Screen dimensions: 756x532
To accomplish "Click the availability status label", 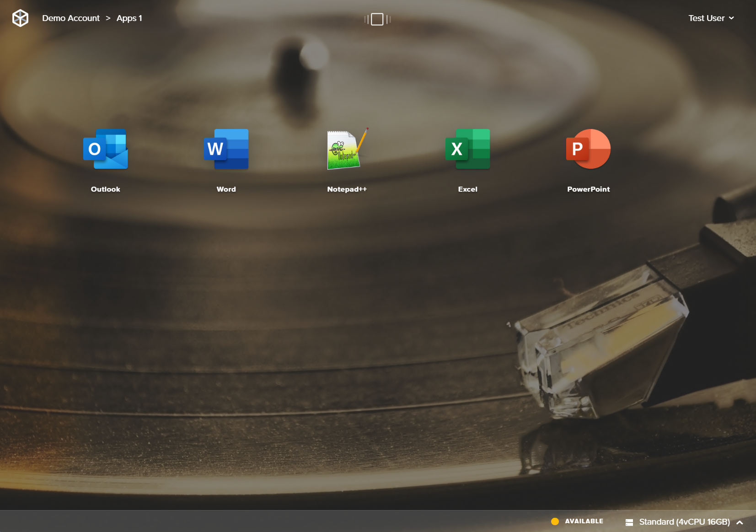I will click(x=584, y=521).
